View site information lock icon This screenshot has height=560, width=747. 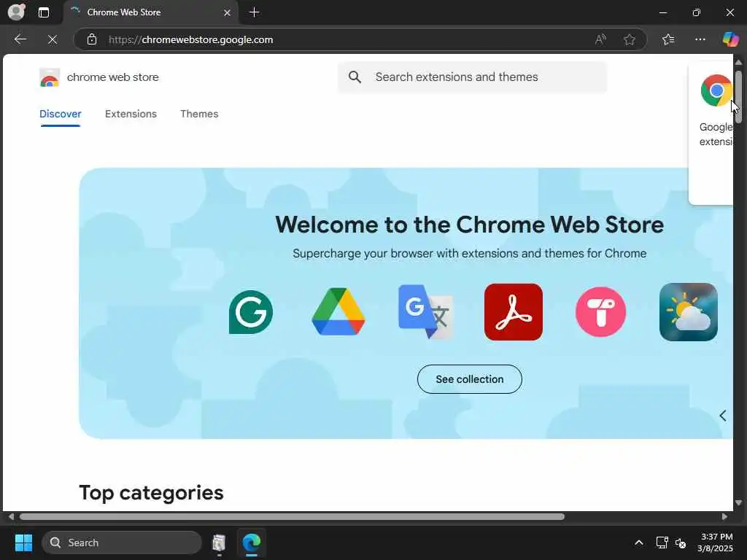[x=92, y=39]
